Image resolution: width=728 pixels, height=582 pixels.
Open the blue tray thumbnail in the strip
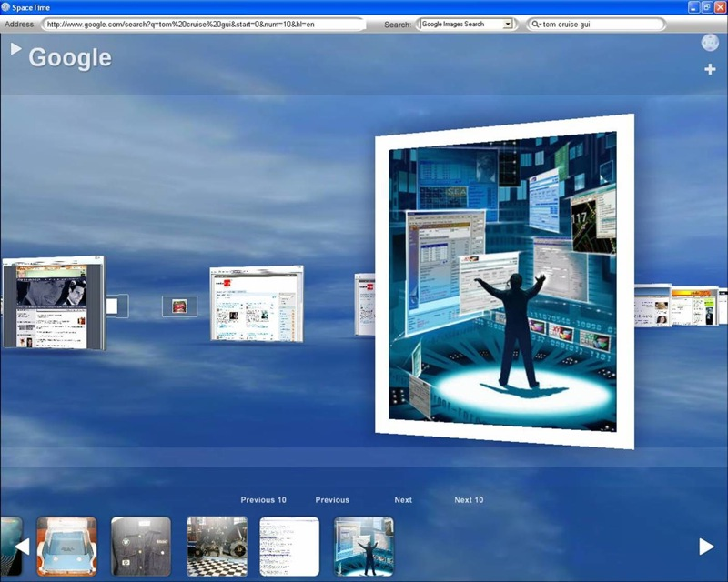[66, 547]
